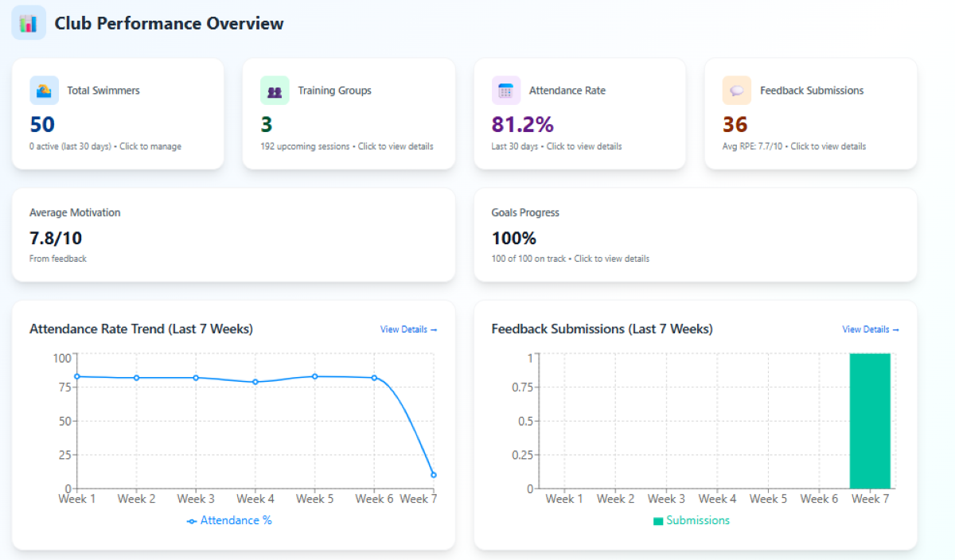The width and height of the screenshot is (955, 560).
Task: Select the Week 7 green submissions bar
Action: (870, 421)
